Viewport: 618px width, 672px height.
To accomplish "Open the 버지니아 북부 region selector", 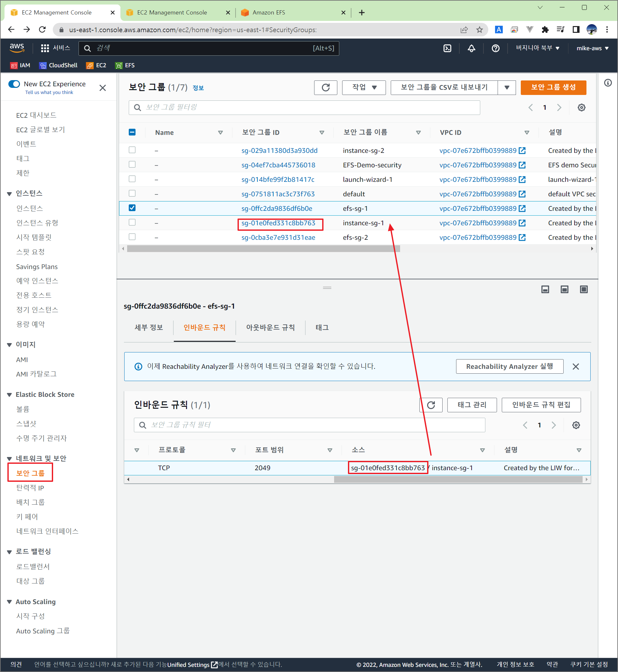I will point(538,48).
